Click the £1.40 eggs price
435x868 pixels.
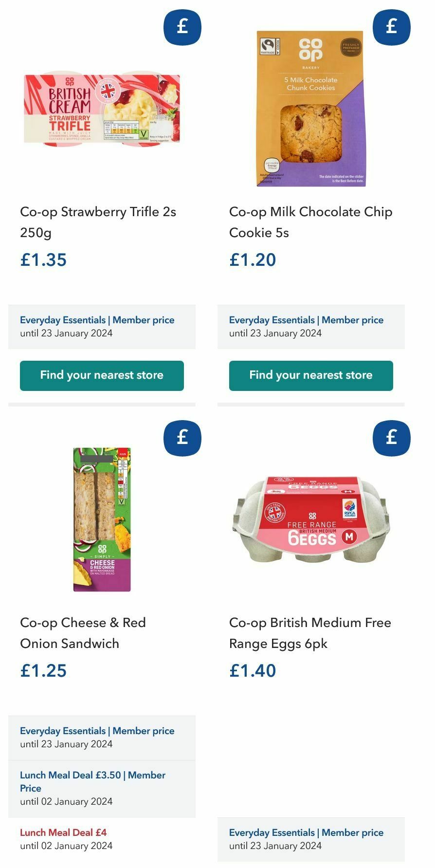pos(252,670)
